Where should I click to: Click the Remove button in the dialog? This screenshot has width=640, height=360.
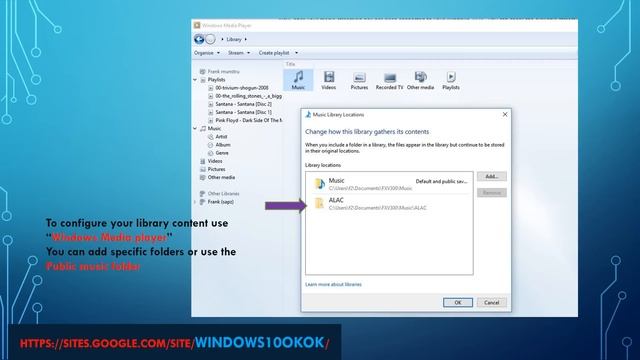[x=492, y=193]
